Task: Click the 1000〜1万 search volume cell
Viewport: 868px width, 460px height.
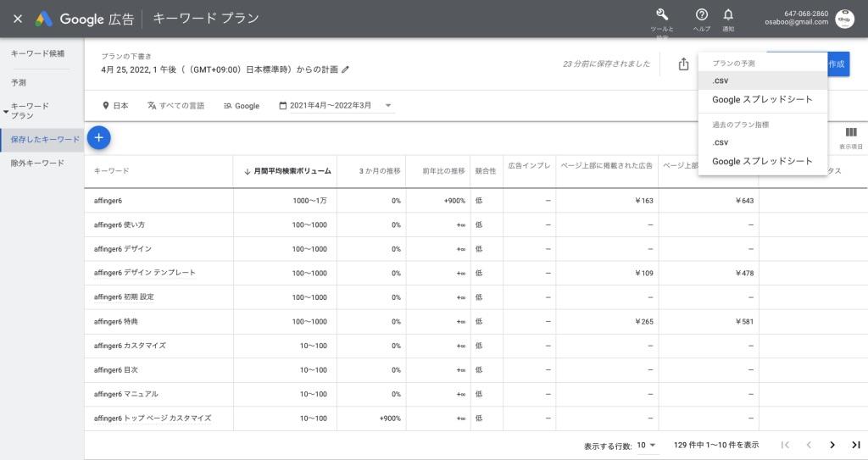Action: click(310, 201)
